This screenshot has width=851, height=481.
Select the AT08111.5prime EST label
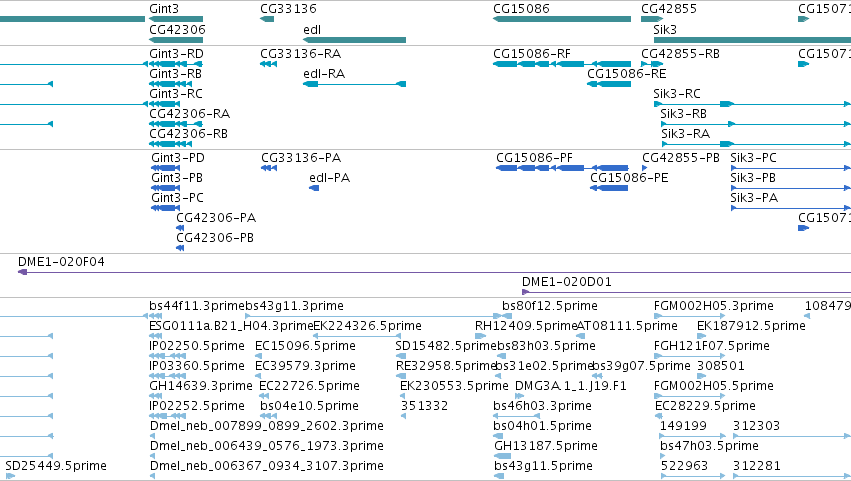tap(627, 326)
